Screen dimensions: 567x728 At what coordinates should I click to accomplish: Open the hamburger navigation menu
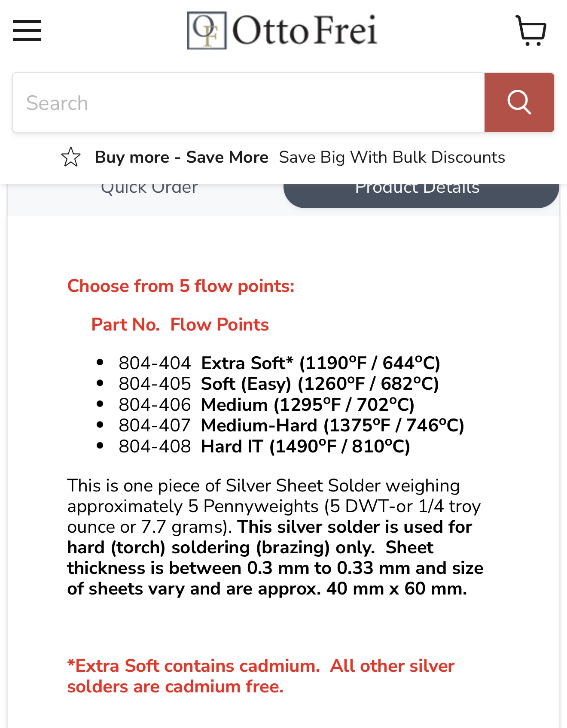(27, 30)
